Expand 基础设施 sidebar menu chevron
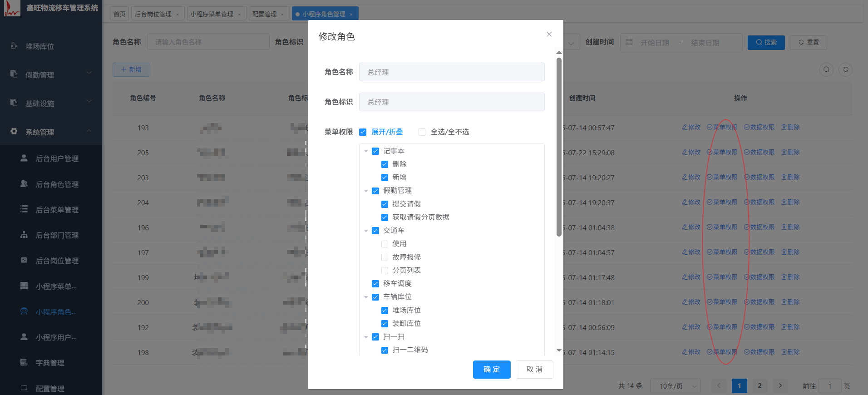The height and width of the screenshot is (395, 868). pyautogui.click(x=89, y=101)
